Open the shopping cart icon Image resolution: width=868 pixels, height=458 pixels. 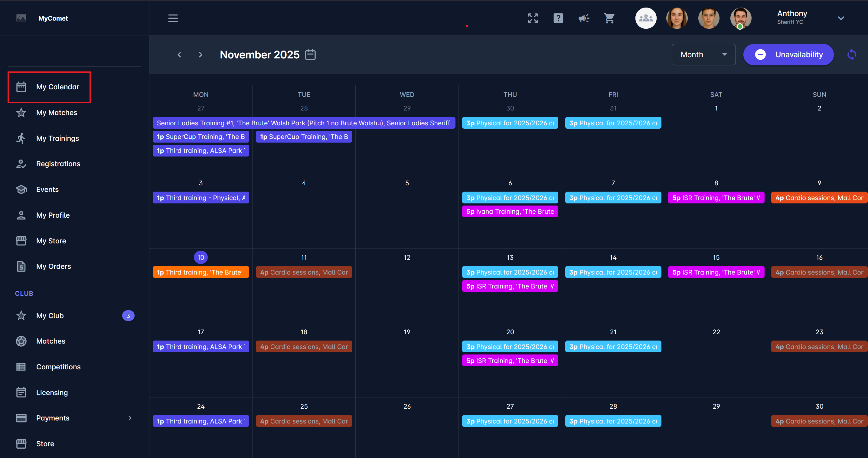click(x=609, y=18)
